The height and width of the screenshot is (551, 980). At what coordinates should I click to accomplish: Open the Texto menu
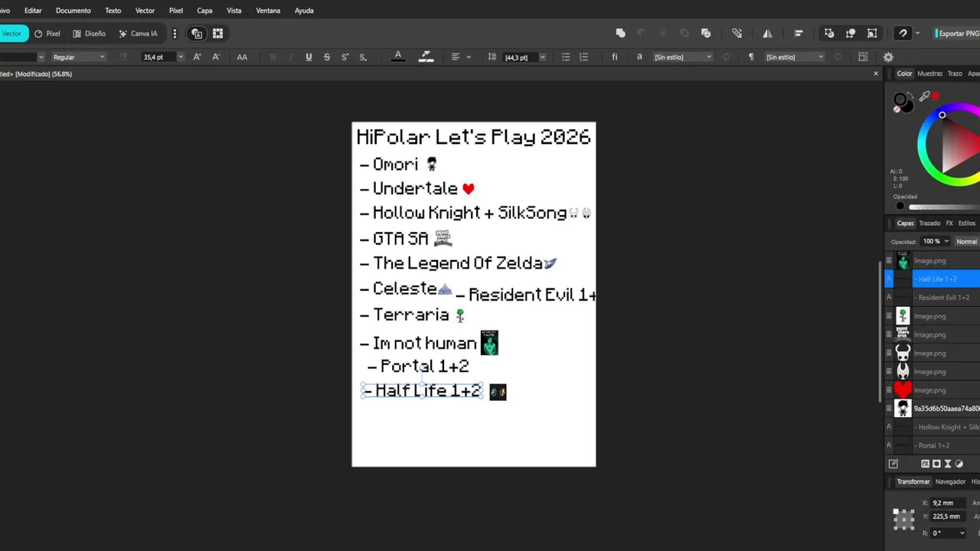click(x=113, y=11)
